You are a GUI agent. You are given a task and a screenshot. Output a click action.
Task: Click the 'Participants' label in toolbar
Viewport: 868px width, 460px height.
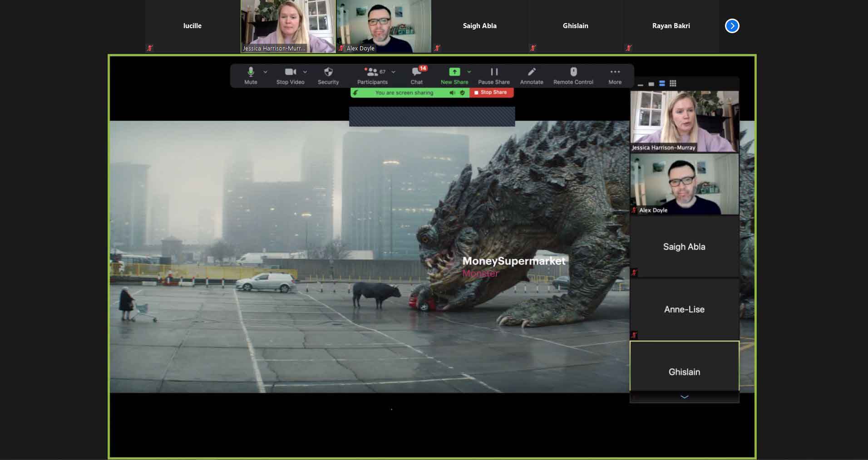[x=372, y=82]
